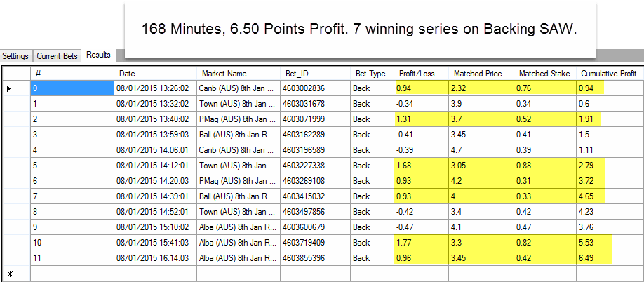Sort by Market Name column header

[x=239, y=73]
